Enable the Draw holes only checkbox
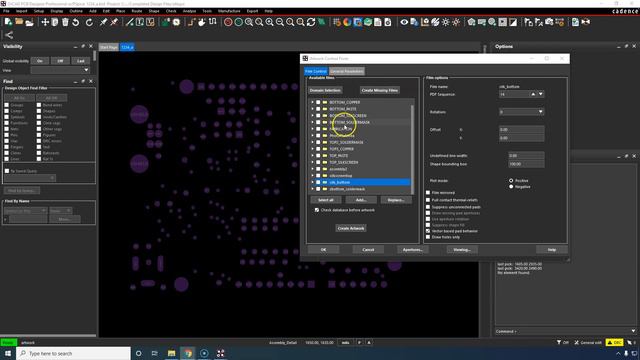Screen dimensions: 640x360 click(x=428, y=237)
